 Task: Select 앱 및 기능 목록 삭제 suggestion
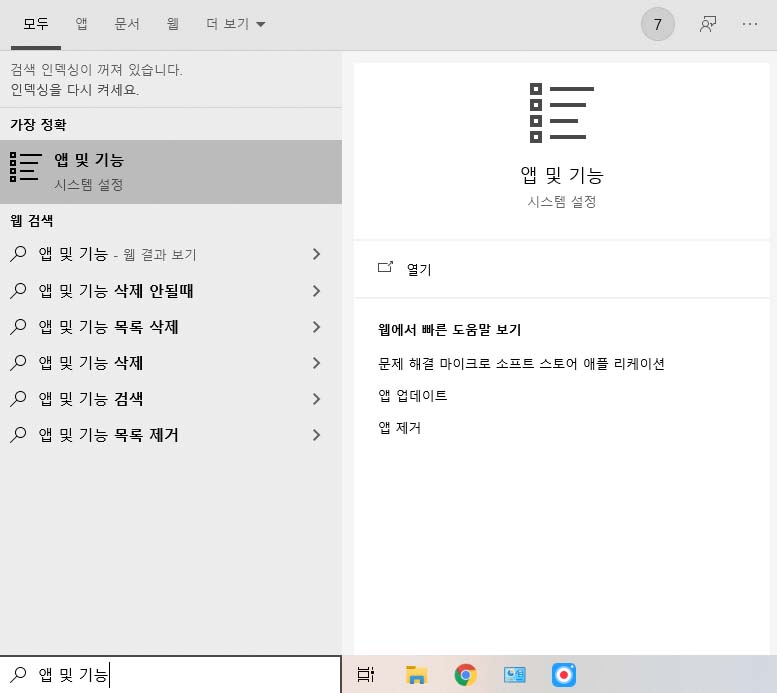pos(171,327)
